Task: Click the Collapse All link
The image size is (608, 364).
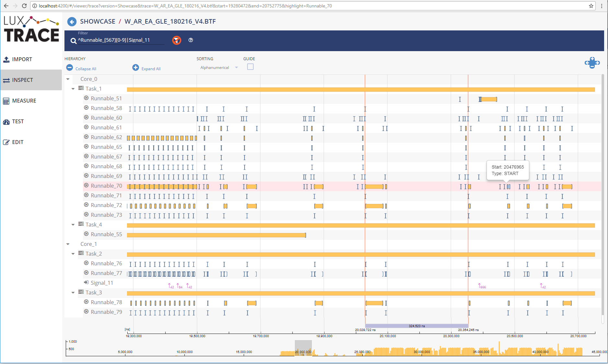Action: 86,69
